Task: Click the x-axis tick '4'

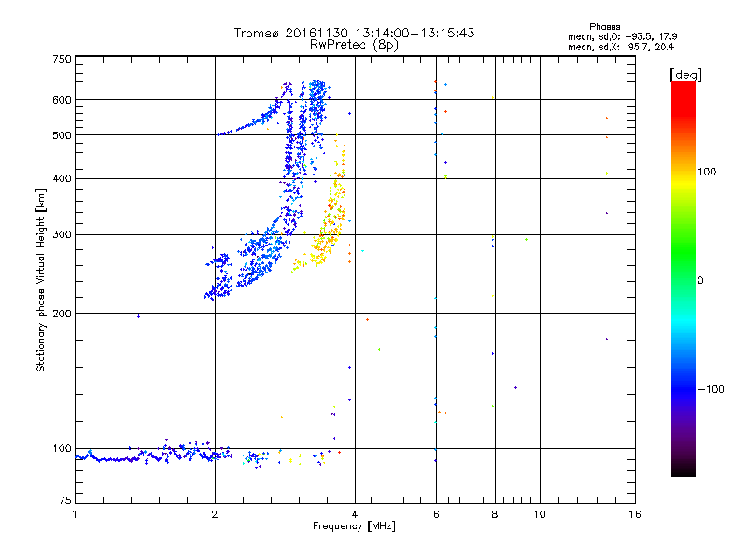Action: 355,514
